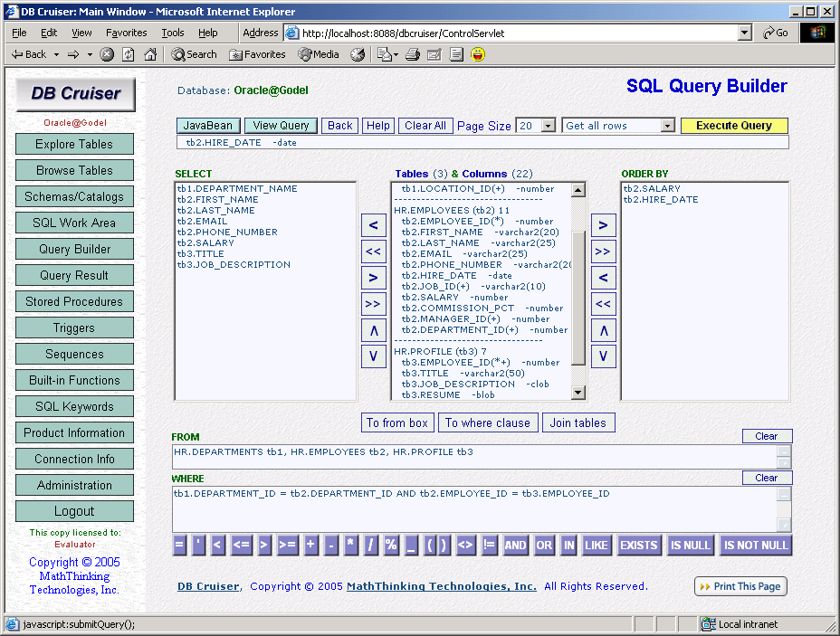Click the Print This Page button
The height and width of the screenshot is (636, 840).
(x=740, y=587)
